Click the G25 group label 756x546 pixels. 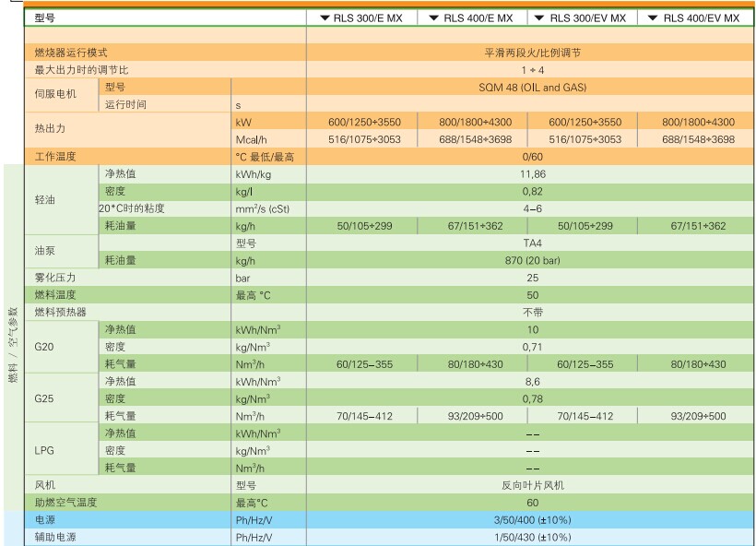click(44, 398)
